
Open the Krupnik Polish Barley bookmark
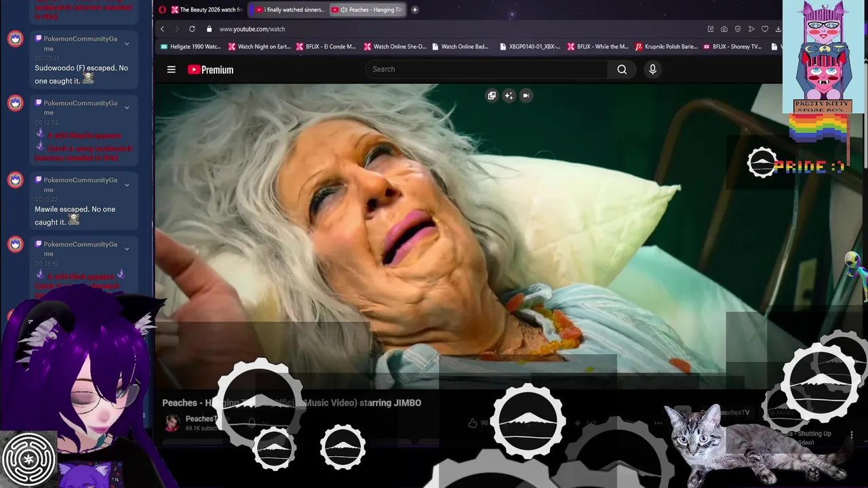666,47
